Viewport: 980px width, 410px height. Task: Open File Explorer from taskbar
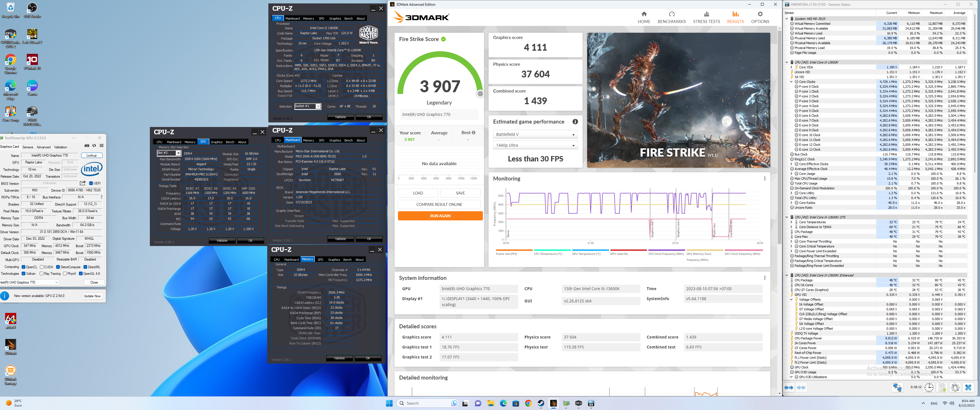point(490,403)
